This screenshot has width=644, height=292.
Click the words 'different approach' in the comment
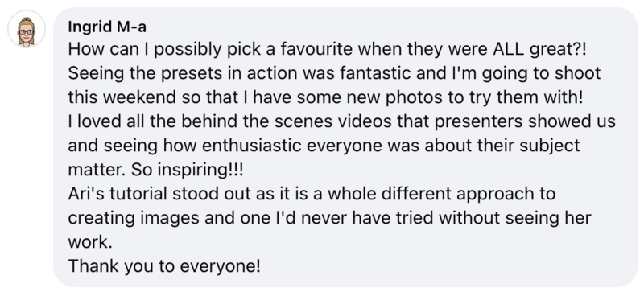(x=457, y=194)
